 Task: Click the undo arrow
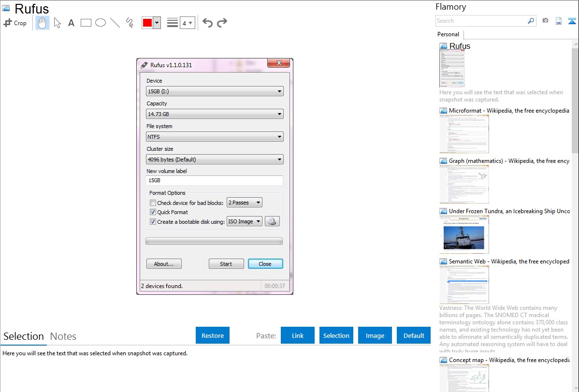pyautogui.click(x=207, y=23)
